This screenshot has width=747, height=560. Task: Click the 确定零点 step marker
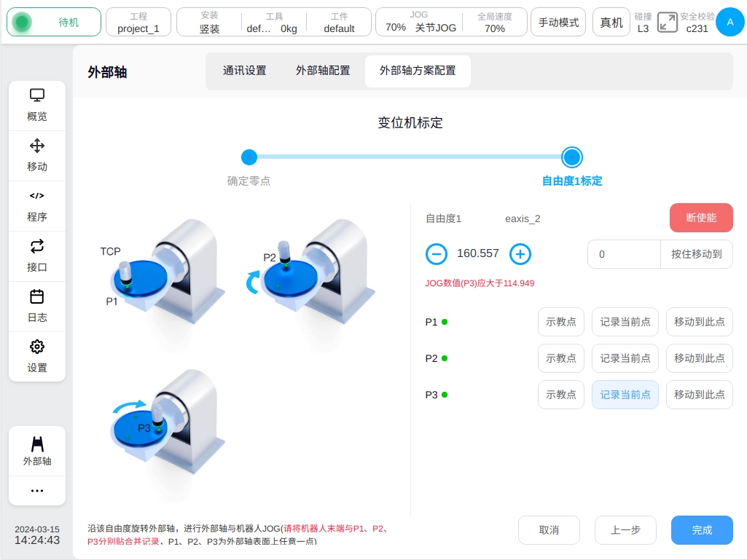tap(249, 157)
